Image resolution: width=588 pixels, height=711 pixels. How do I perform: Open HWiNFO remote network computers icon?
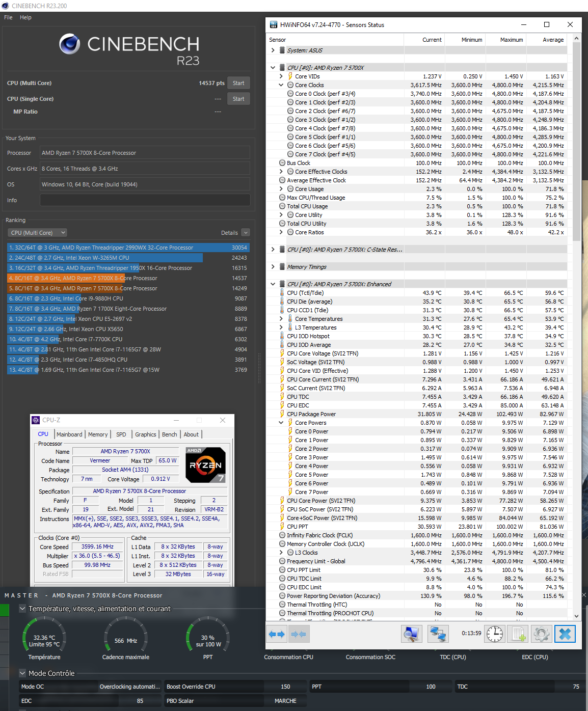click(438, 634)
